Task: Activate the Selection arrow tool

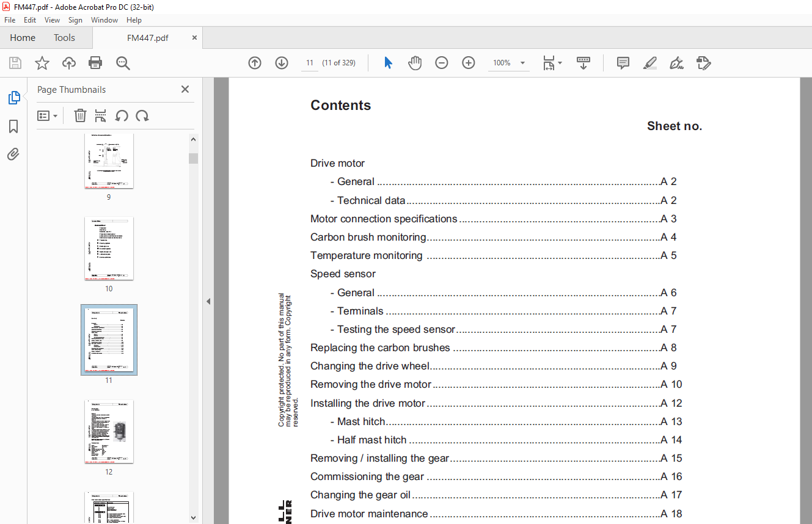Action: click(388, 63)
